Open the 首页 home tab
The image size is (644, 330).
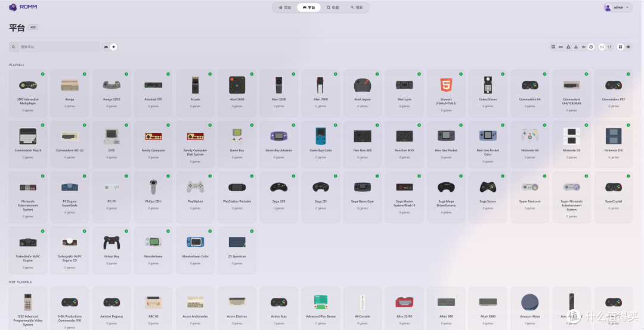285,7
